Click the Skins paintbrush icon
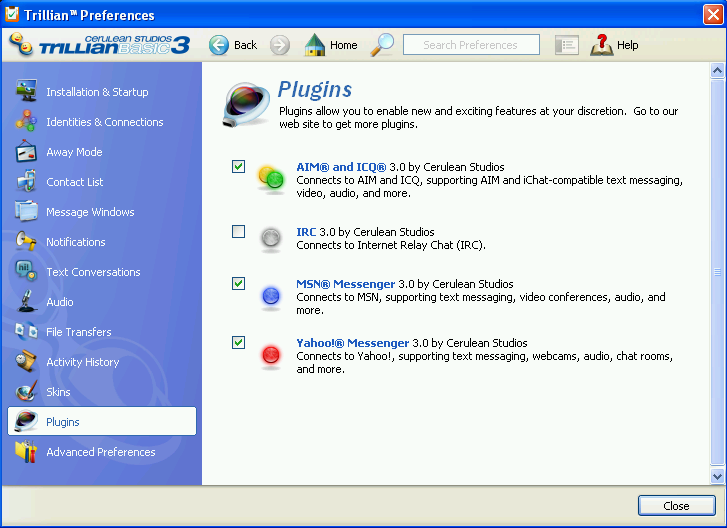Viewport: 727px width, 528px height. pos(26,392)
